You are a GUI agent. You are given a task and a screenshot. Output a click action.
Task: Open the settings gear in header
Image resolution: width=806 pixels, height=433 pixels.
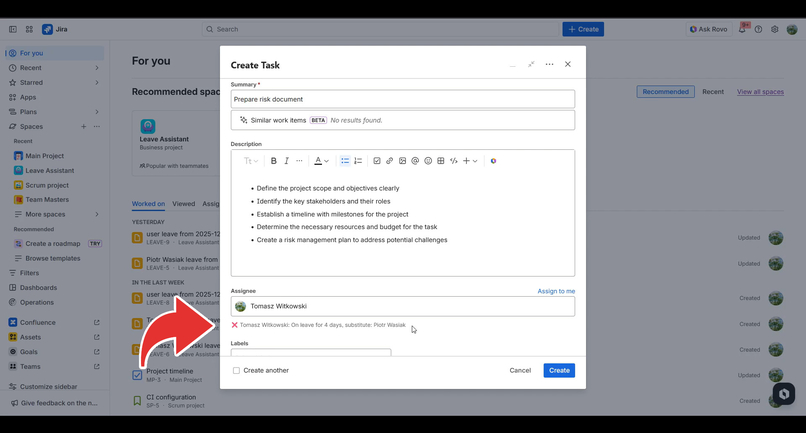[775, 29]
